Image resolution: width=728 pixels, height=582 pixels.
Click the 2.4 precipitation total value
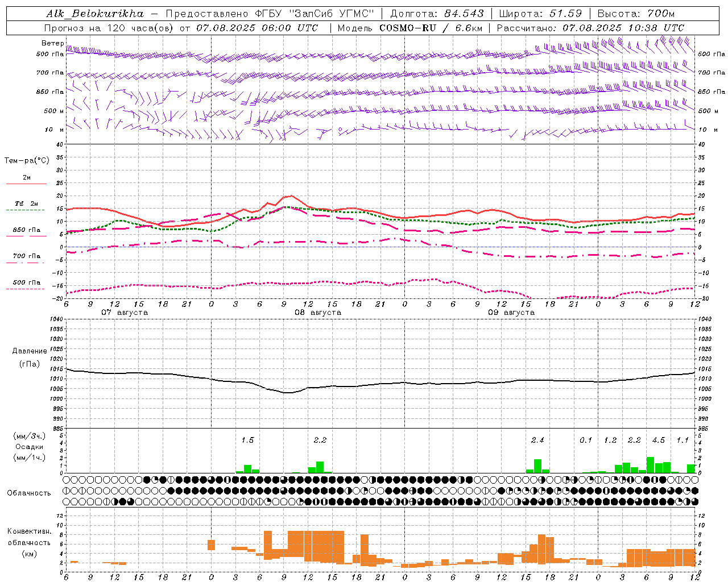pyautogui.click(x=537, y=440)
